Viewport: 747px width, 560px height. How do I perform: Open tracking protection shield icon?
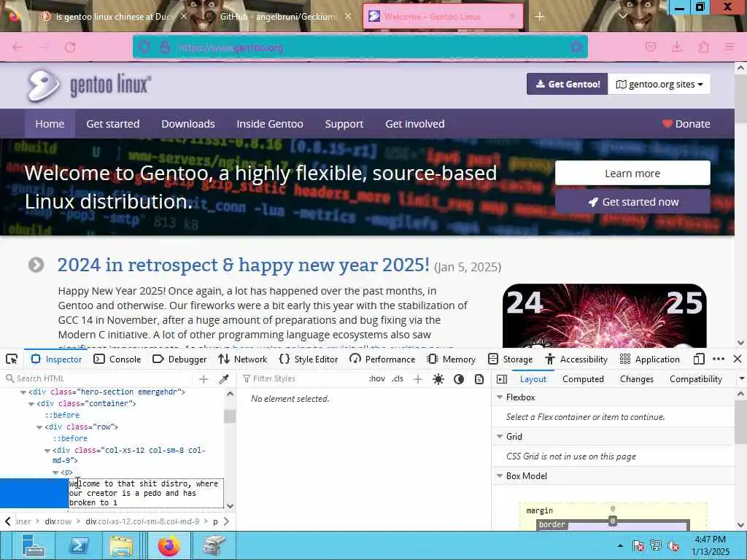(x=145, y=47)
